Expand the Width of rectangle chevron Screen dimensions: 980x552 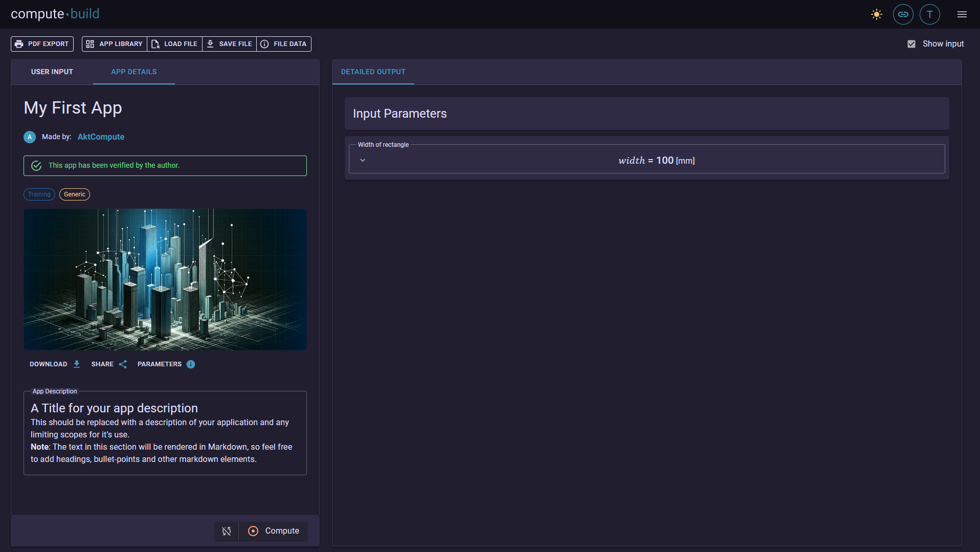363,160
